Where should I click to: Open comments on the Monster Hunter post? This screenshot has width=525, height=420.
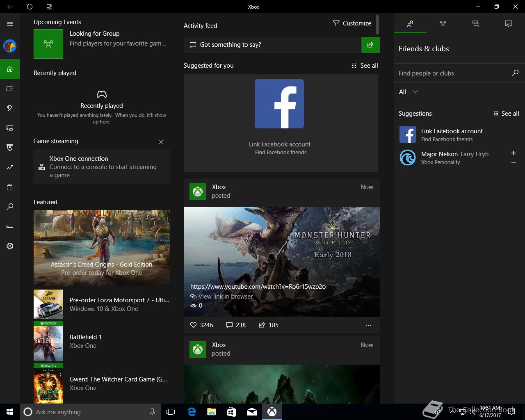[x=236, y=325]
